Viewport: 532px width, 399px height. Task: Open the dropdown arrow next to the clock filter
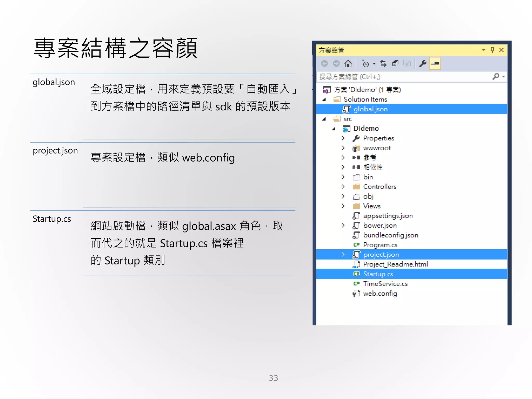pyautogui.click(x=374, y=63)
